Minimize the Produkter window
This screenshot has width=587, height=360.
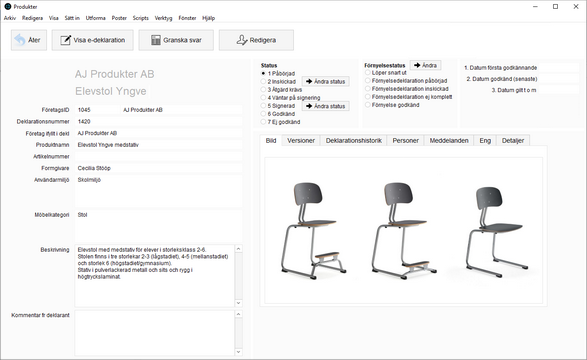coord(535,6)
